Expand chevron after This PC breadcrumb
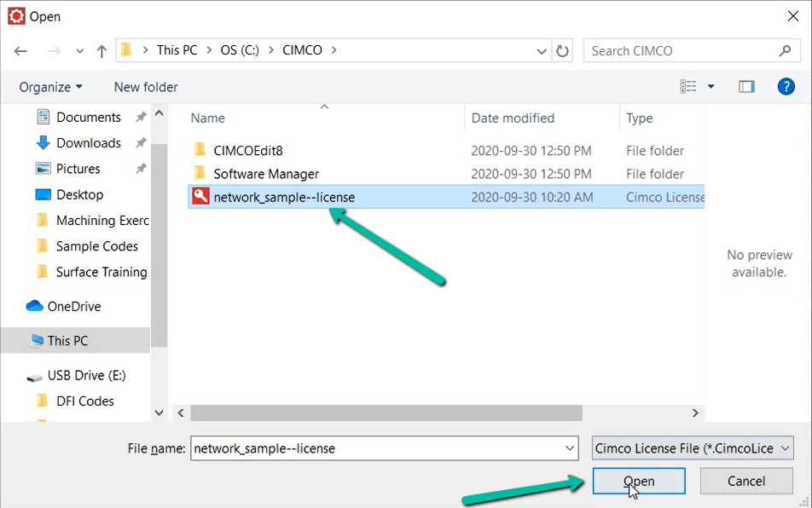The image size is (812, 508). [x=209, y=50]
